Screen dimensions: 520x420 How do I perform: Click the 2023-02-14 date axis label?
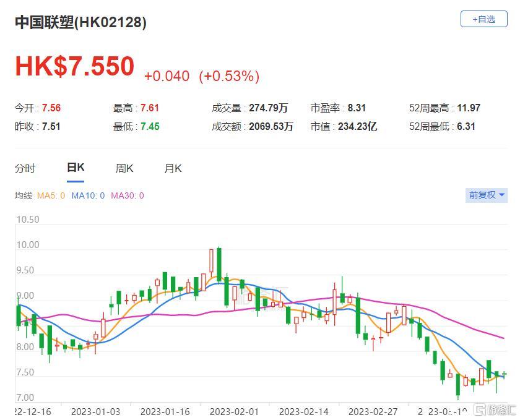point(304,412)
